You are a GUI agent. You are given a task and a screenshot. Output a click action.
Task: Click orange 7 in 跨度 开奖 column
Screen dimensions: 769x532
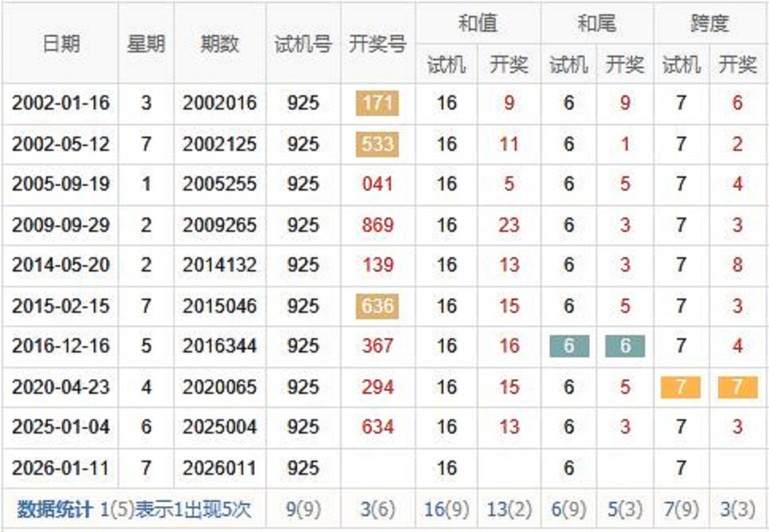point(737,387)
